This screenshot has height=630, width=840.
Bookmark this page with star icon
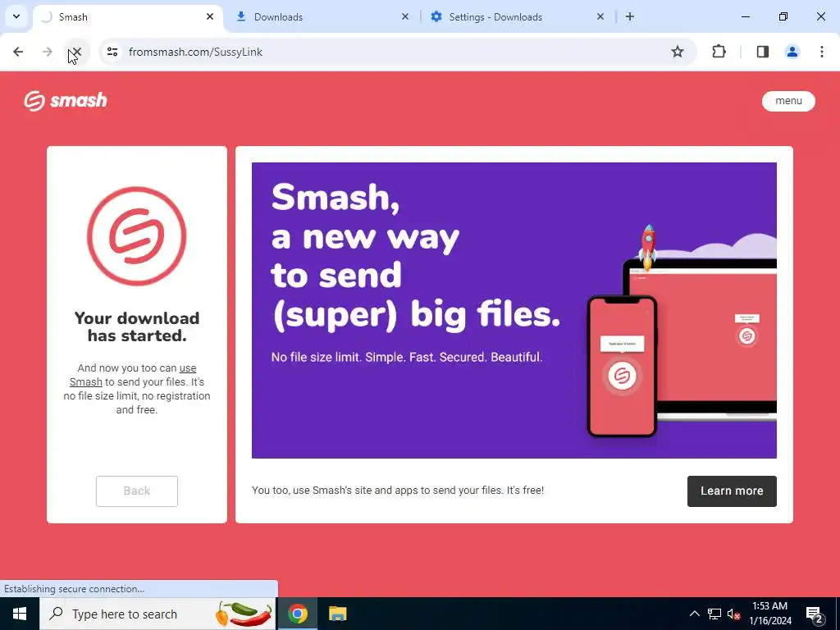click(677, 52)
